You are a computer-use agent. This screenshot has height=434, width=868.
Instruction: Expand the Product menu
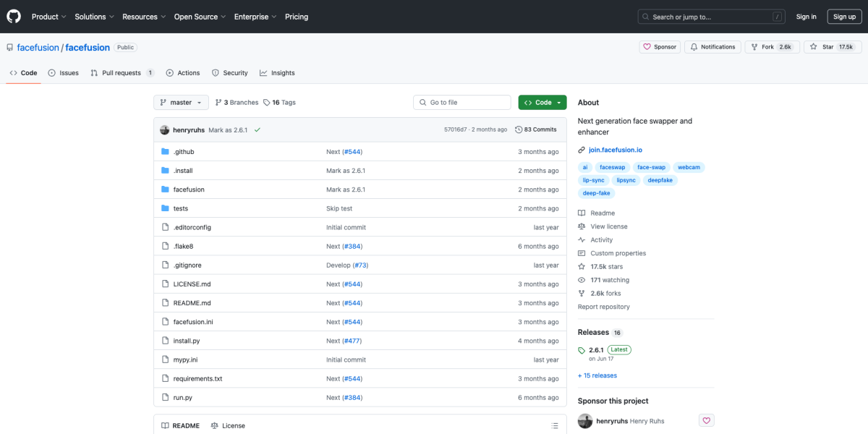pyautogui.click(x=48, y=17)
